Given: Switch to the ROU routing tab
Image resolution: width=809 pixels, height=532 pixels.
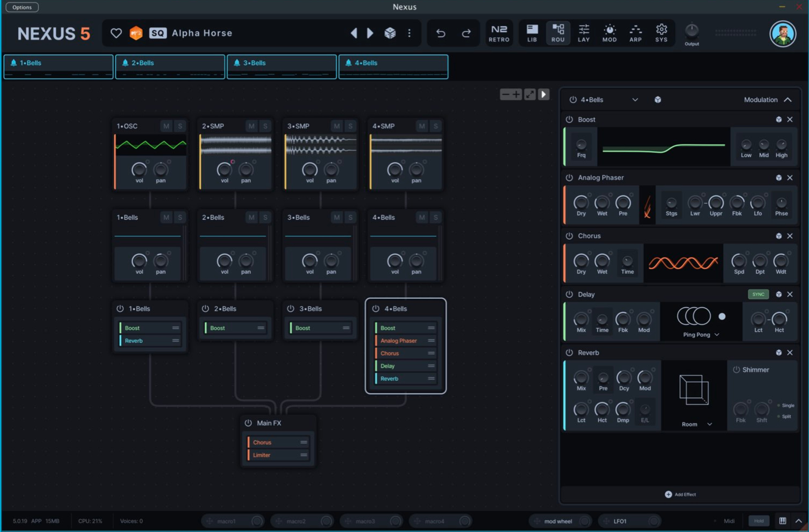Looking at the screenshot, I should click(558, 33).
